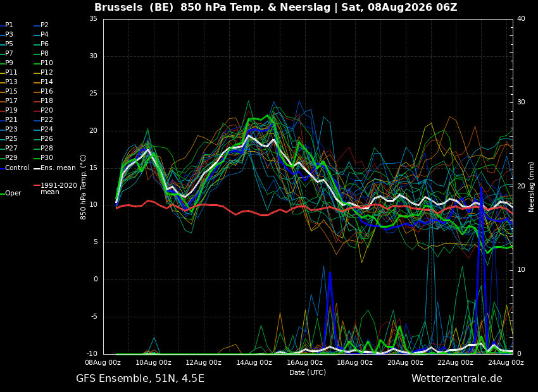
Task: Click the chart title Brussels (BE)
Action: click(134, 8)
